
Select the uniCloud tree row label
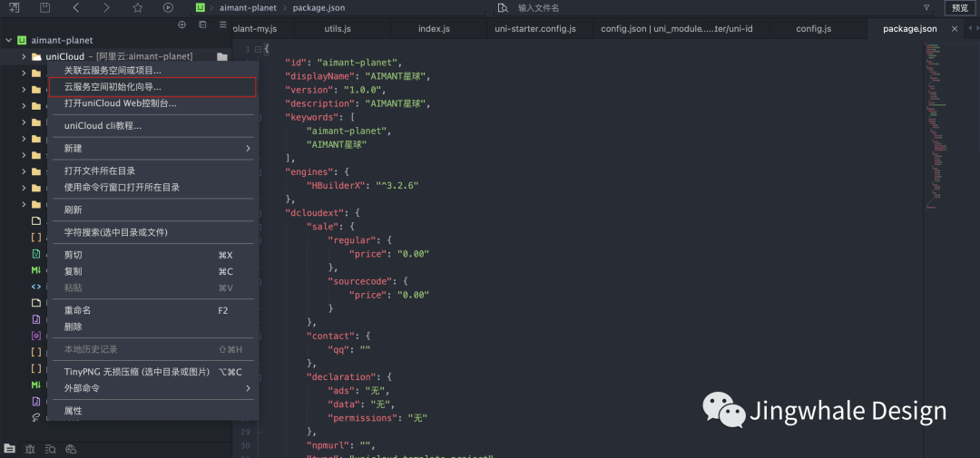pyautogui.click(x=64, y=57)
